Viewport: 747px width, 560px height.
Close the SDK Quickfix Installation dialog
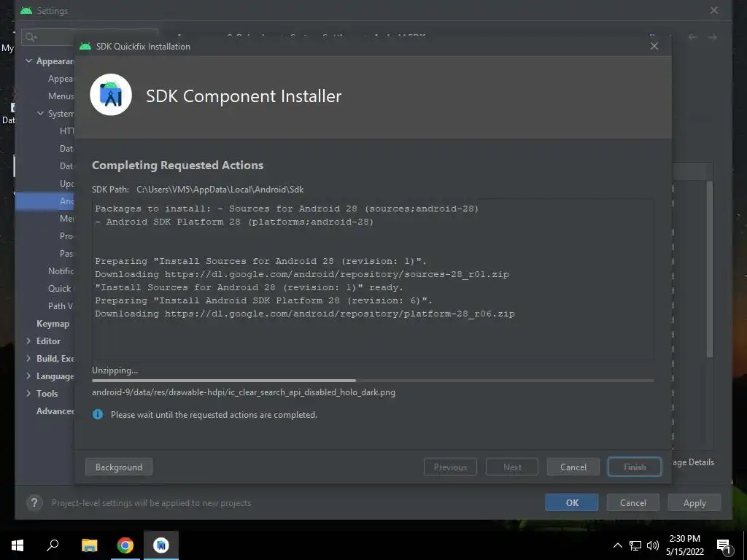tap(654, 46)
